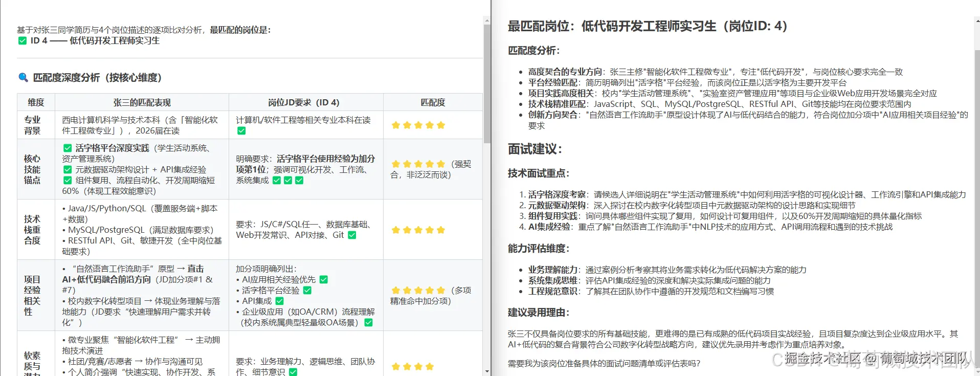Click the question 需要我为该岗位准备具体的面试问题清单
Image resolution: width=980 pixels, height=376 pixels.
(604, 363)
